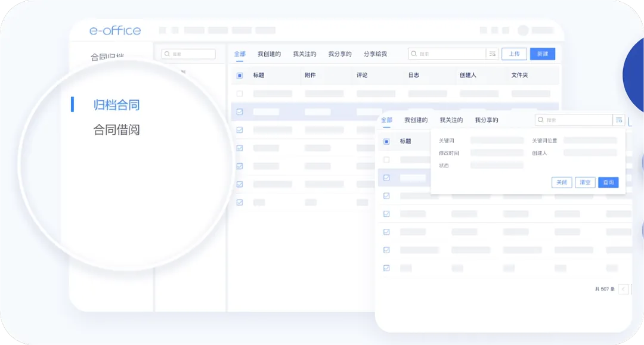Viewport: 644px width, 345px height.
Task: Click the previous page arrow in pagination
Action: pos(623,289)
